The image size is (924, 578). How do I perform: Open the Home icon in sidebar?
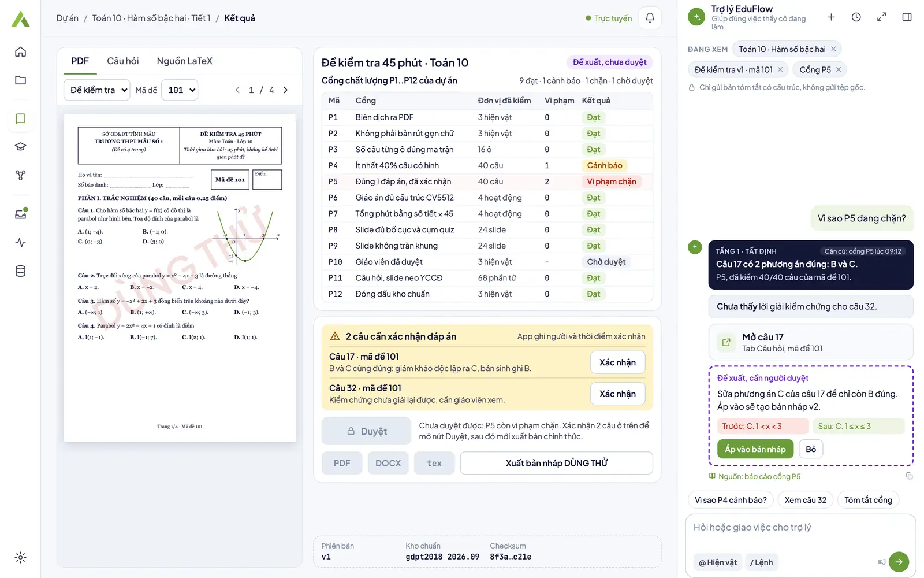pyautogui.click(x=20, y=52)
